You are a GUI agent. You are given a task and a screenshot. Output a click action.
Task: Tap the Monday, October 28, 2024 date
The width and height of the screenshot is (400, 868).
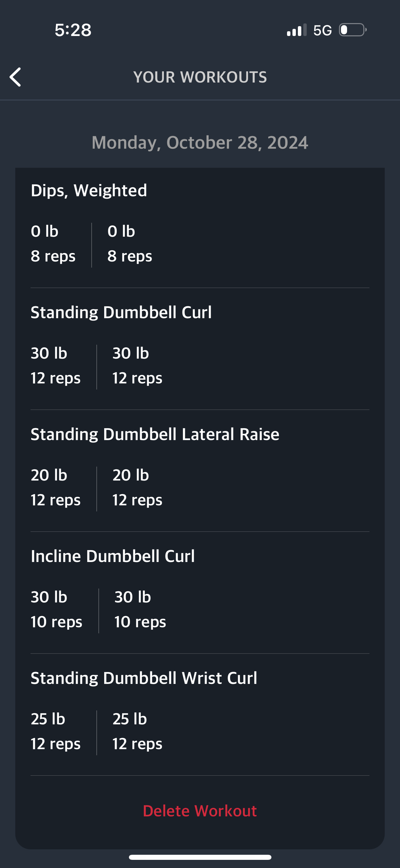point(200,143)
